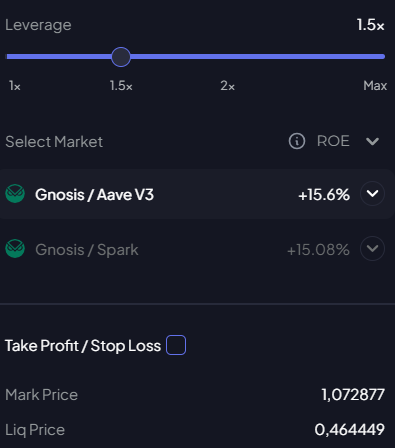Enable the Take Profit / Stop Loss checkbox
395x448 pixels.
(x=176, y=345)
